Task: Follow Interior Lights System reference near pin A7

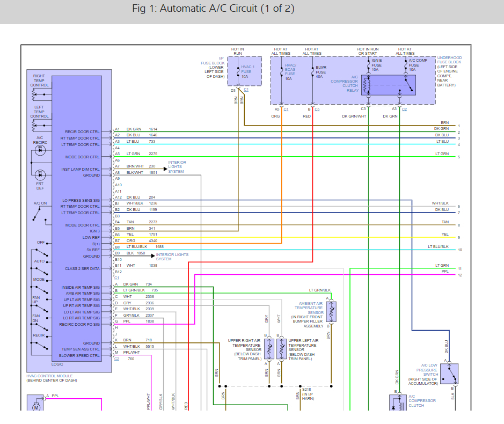Action: 178,167
